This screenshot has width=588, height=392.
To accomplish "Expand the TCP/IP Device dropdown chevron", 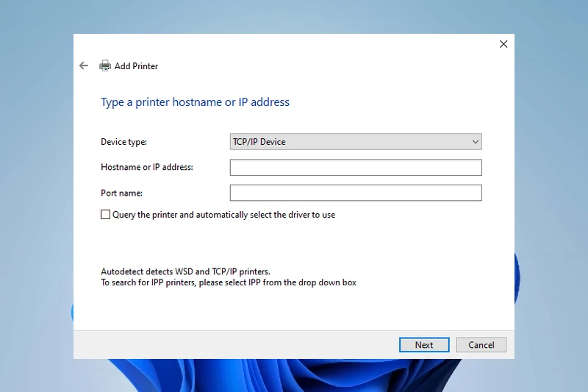I will (475, 142).
